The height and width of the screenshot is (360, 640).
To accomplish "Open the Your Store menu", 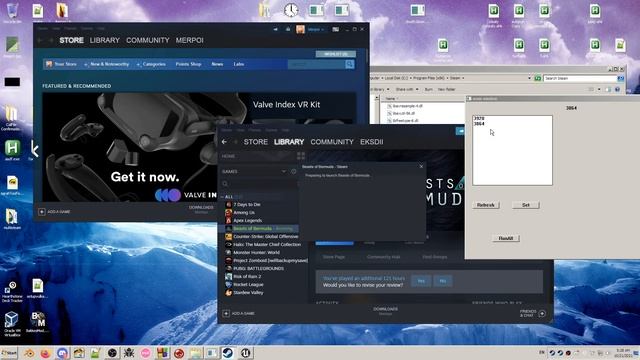I will click(65, 64).
